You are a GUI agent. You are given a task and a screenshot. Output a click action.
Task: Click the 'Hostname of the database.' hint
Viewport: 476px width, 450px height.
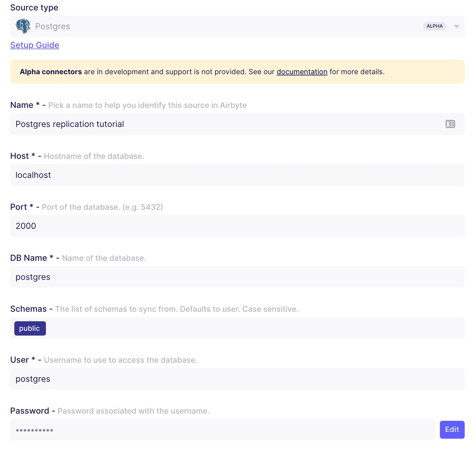tap(94, 156)
